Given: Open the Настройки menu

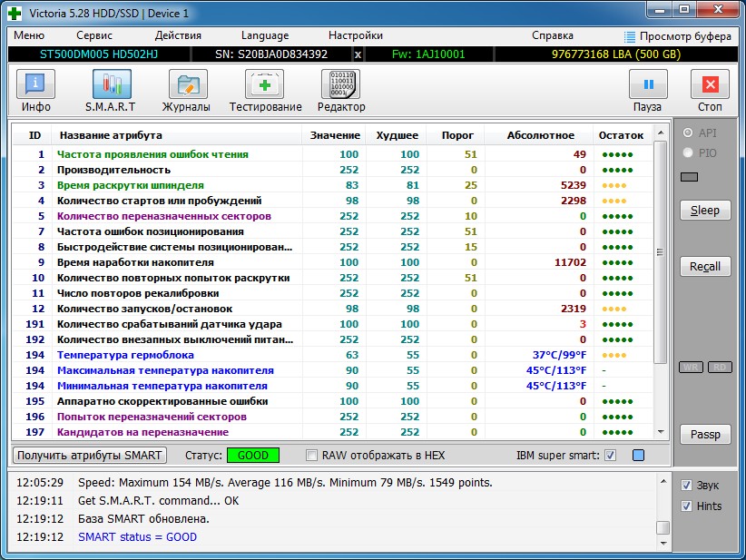Looking at the screenshot, I should point(356,35).
